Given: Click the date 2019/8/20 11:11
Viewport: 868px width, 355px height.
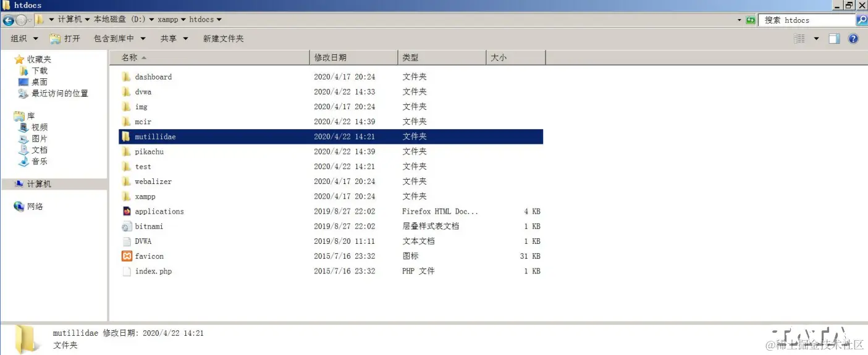Looking at the screenshot, I should (344, 241).
